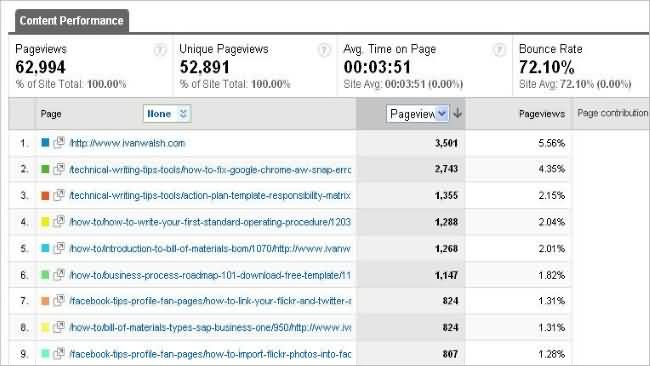650x366 pixels.
Task: Click the Page column header
Action: point(51,114)
